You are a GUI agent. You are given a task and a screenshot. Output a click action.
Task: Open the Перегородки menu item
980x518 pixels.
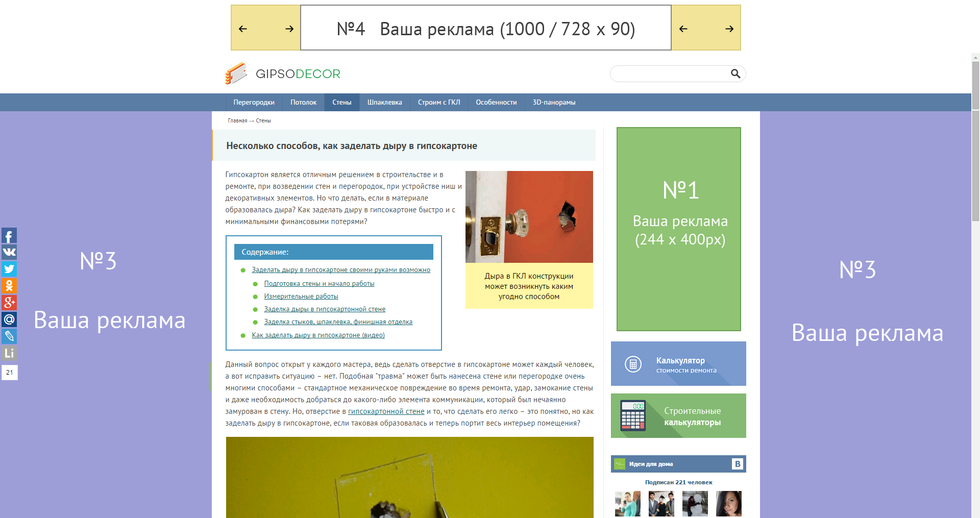click(x=254, y=103)
